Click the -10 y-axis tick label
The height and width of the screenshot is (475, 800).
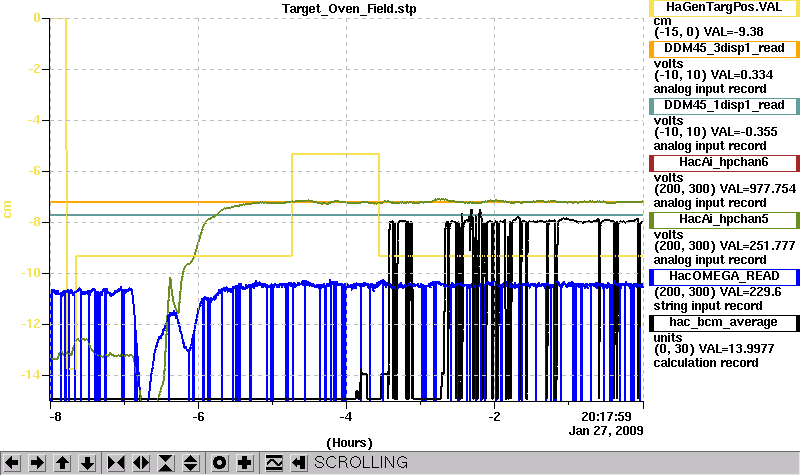pyautogui.click(x=31, y=273)
